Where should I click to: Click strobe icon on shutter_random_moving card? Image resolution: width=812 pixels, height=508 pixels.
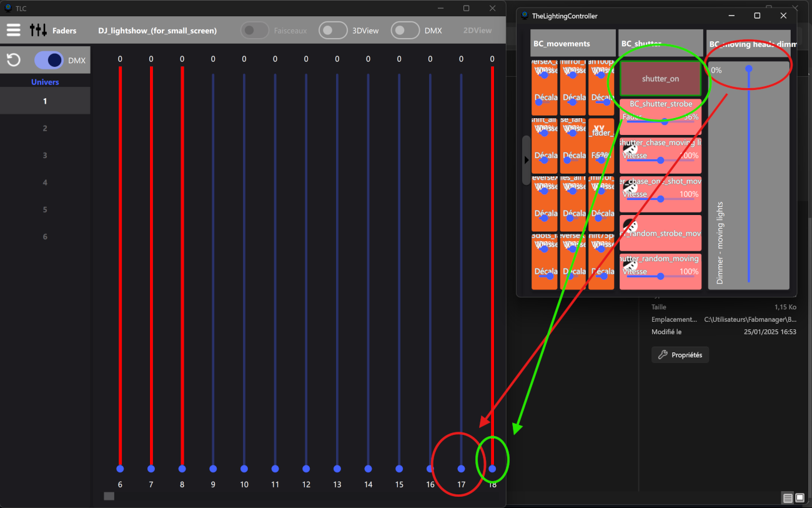pos(631,265)
